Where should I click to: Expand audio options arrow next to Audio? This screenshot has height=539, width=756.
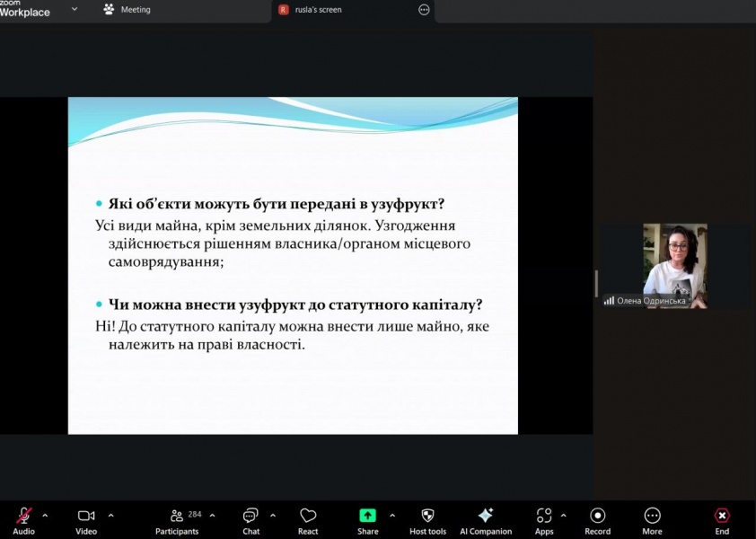pos(46,516)
